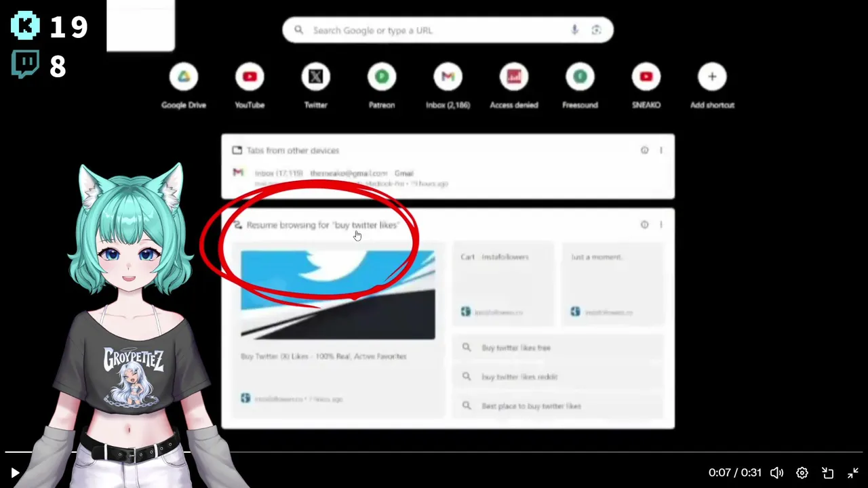Exit fullscreen video mode

click(853, 473)
